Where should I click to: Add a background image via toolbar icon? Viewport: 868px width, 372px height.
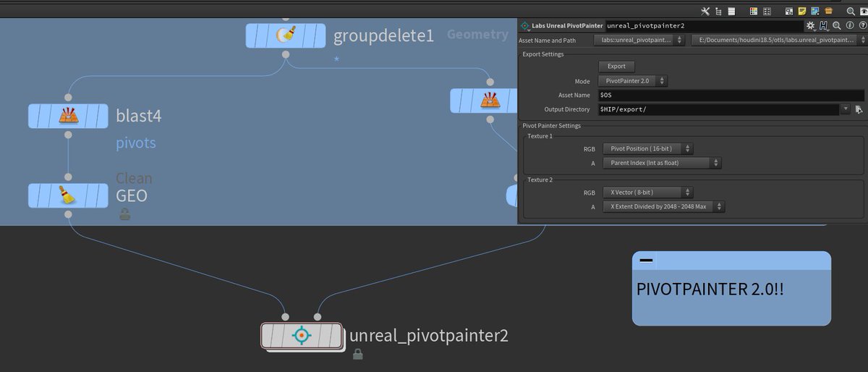click(815, 11)
